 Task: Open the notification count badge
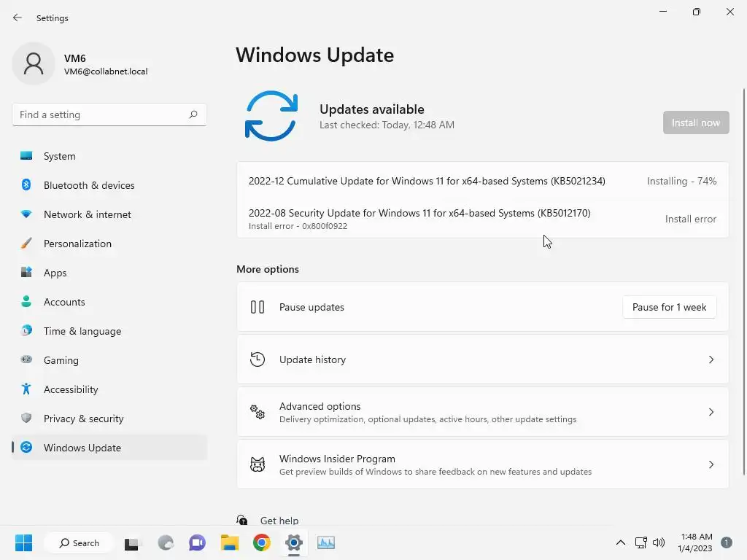[x=727, y=542]
